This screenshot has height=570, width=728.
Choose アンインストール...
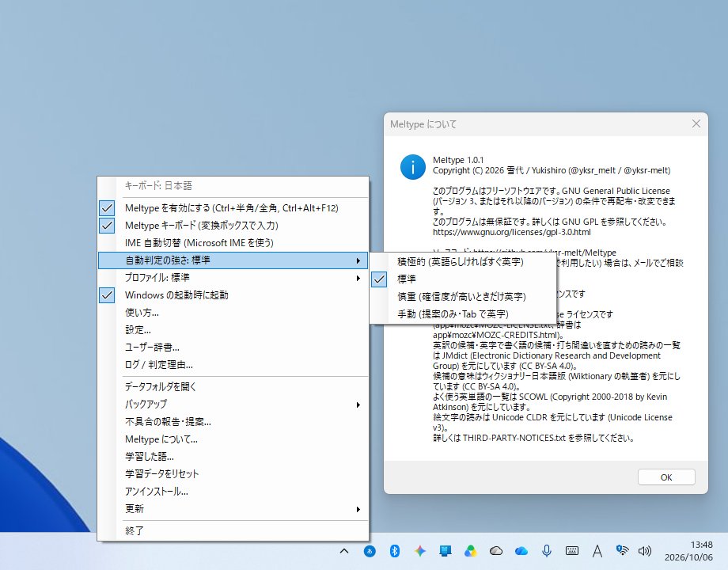click(233, 492)
